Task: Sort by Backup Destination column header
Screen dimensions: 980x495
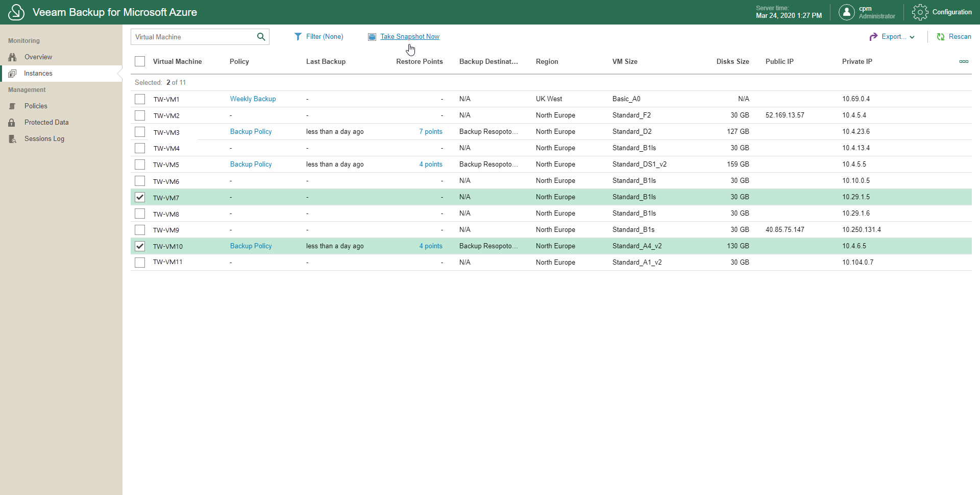Action: point(488,61)
